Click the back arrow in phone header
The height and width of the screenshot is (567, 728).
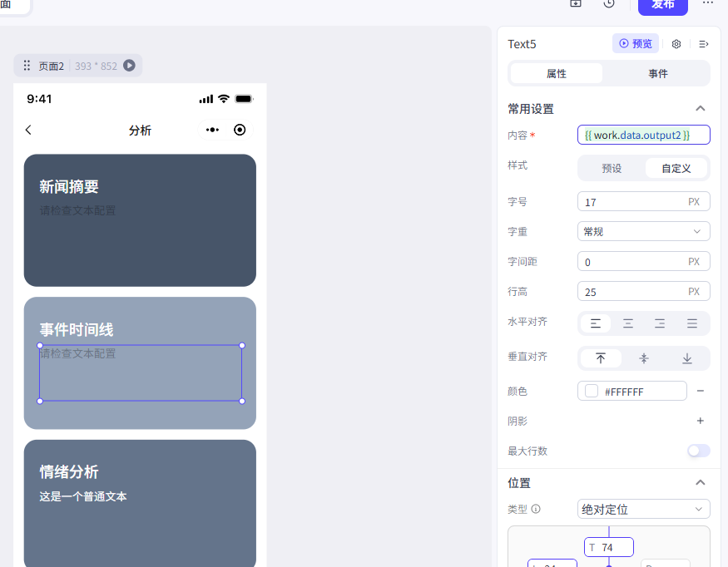pyautogui.click(x=29, y=130)
